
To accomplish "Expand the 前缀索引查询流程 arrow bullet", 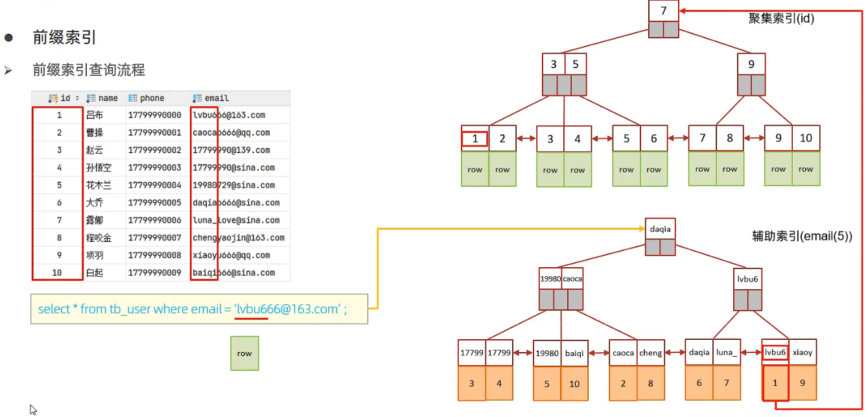I will pos(8,70).
